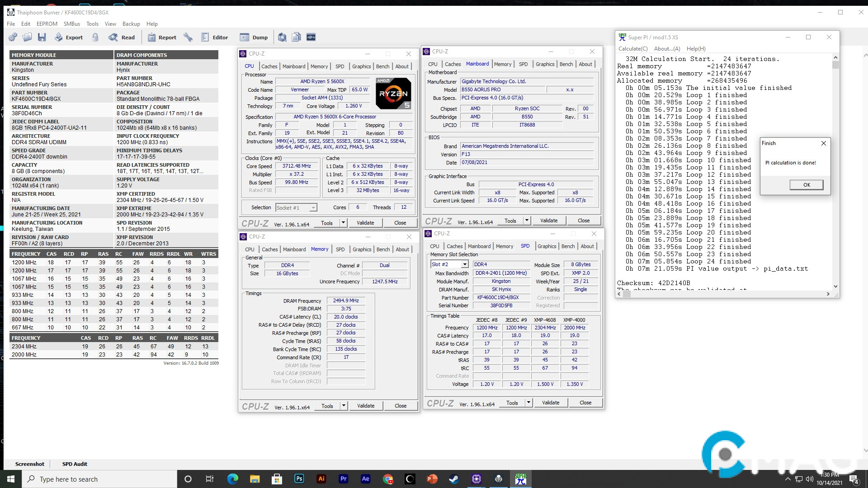Screen dimensions: 868x488
Task: Click the wrench tool icon
Action: pos(188,37)
